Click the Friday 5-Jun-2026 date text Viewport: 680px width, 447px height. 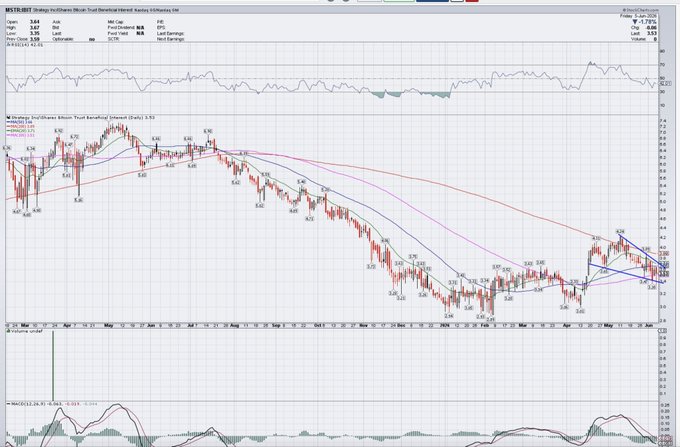[639, 16]
